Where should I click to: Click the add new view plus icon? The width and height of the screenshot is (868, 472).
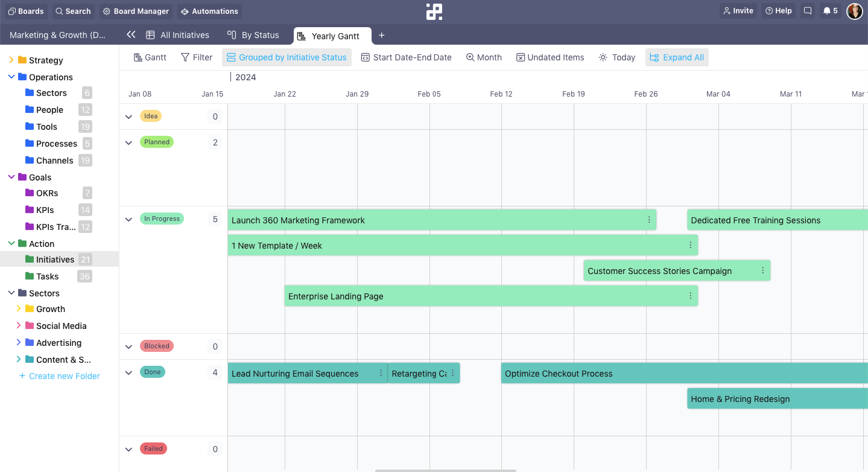pos(381,36)
